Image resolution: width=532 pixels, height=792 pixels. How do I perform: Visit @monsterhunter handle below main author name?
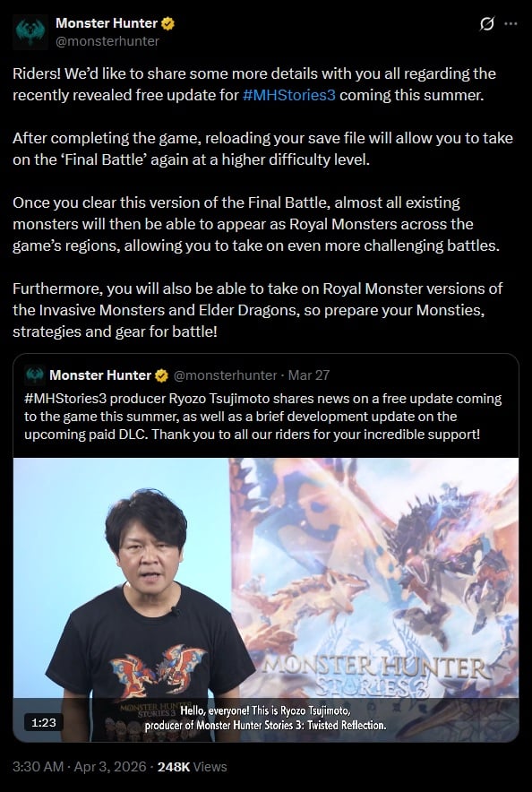click(x=107, y=41)
